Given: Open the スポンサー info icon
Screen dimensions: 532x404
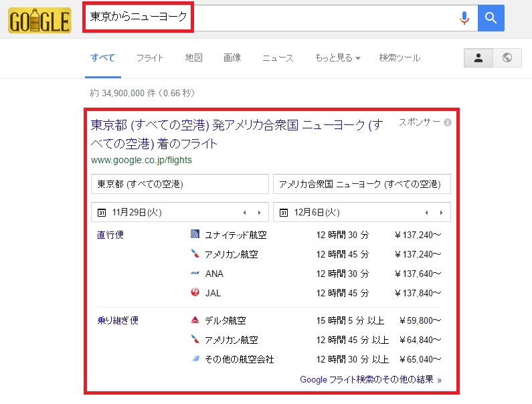Looking at the screenshot, I should (448, 122).
